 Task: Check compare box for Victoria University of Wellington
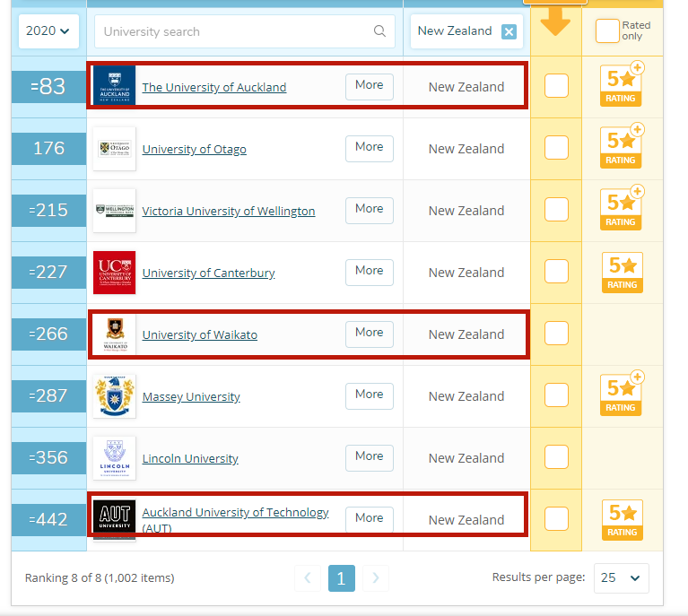click(x=556, y=209)
